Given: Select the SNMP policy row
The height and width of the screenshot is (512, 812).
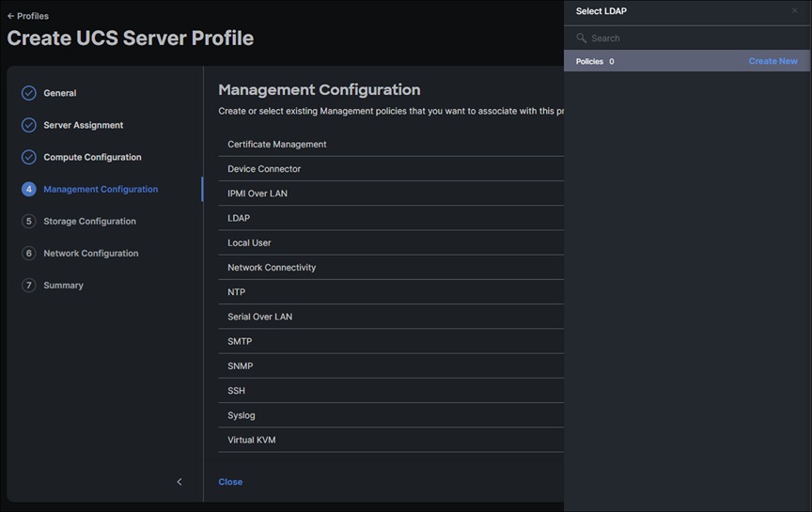Looking at the screenshot, I should 391,366.
